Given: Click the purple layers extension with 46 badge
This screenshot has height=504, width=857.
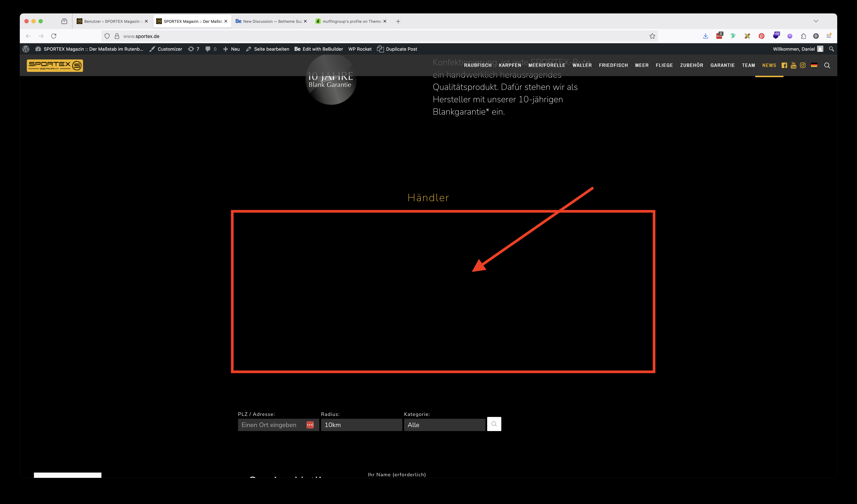Looking at the screenshot, I should point(776,36).
